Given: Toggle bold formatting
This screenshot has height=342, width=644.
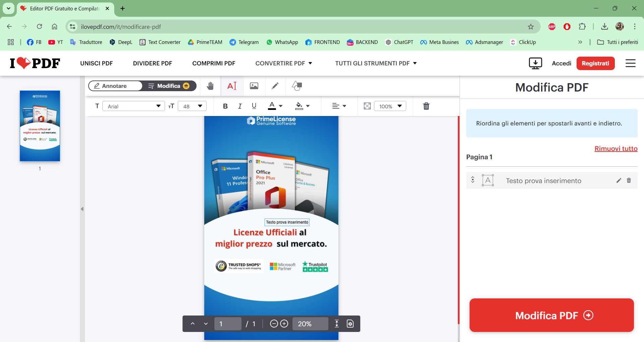Looking at the screenshot, I should click(225, 106).
